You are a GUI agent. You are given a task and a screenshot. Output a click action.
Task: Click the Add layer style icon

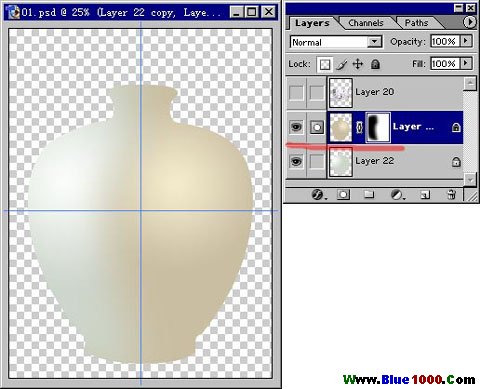tap(317, 194)
